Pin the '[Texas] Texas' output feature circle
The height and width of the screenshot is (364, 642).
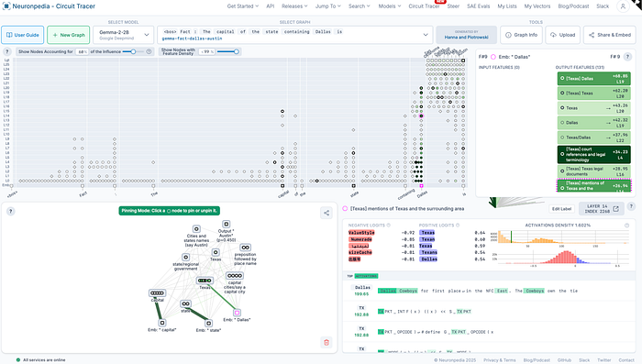point(562,93)
